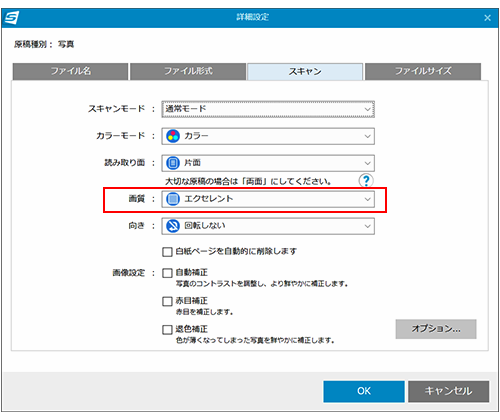Toggle the 自動補正 checkbox
500x420 pixels.
[x=167, y=273]
